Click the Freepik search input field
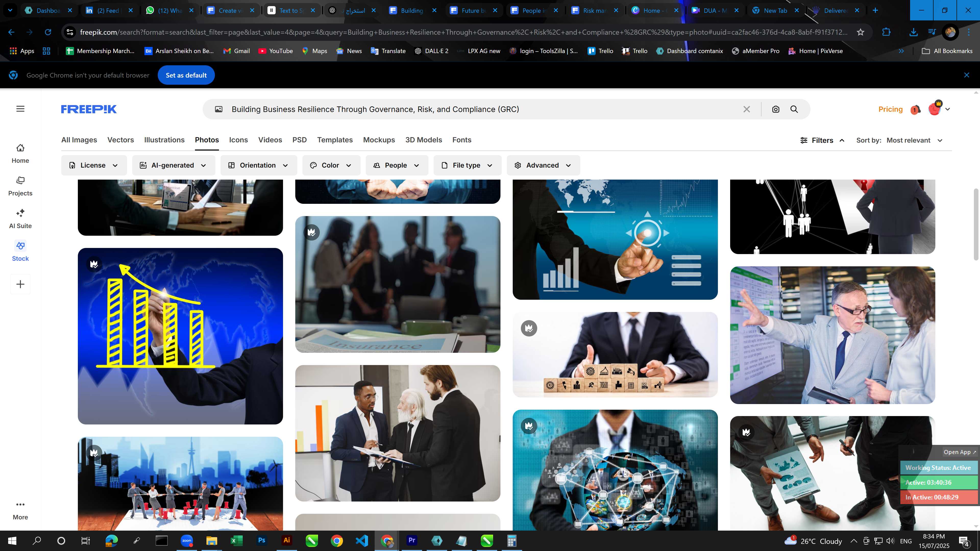The image size is (980, 551). [x=483, y=109]
